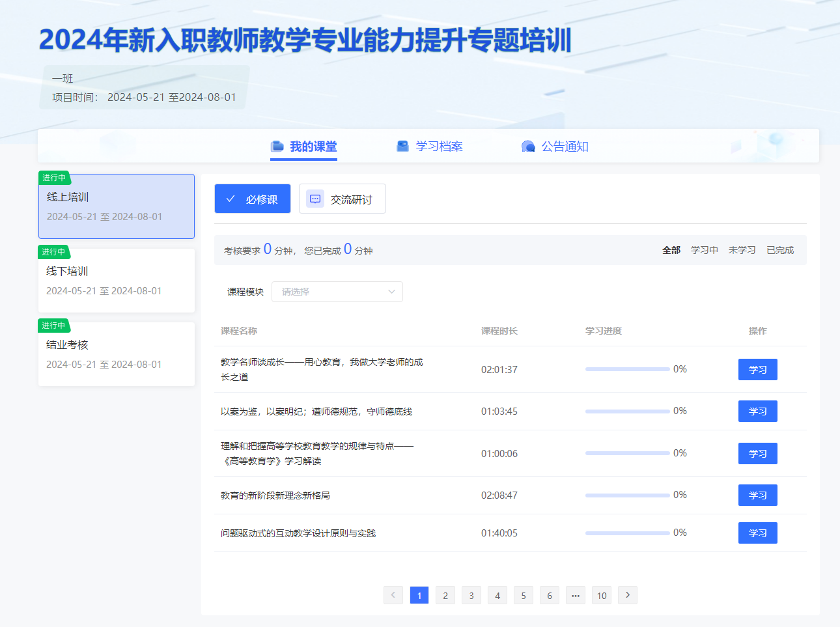The width and height of the screenshot is (840, 627).
Task: Click progress bar of 以案为鉴 course
Action: [x=627, y=411]
